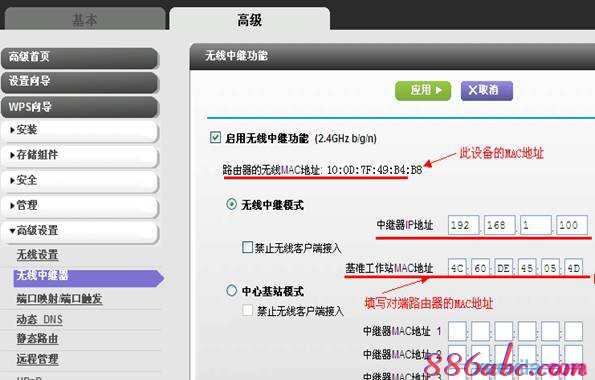
Task: Click the repeater IP field showing 192
Action: click(463, 225)
